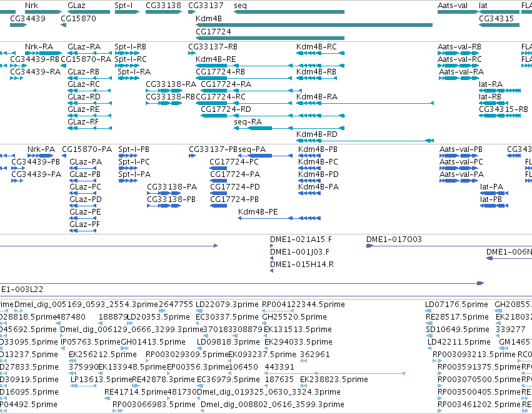The image size is (532, 414).
Task: Click protein 'GLaz-PF'
Action: pyautogui.click(x=85, y=225)
